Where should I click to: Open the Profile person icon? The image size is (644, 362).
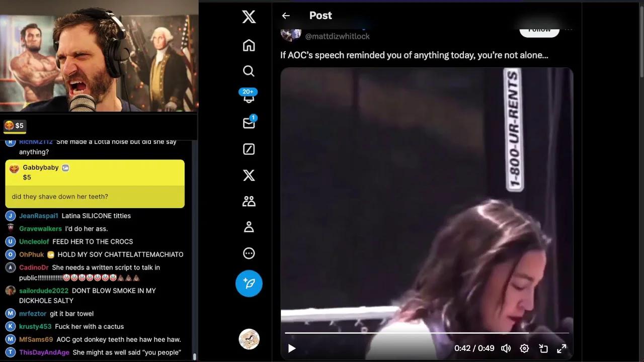pos(249,227)
